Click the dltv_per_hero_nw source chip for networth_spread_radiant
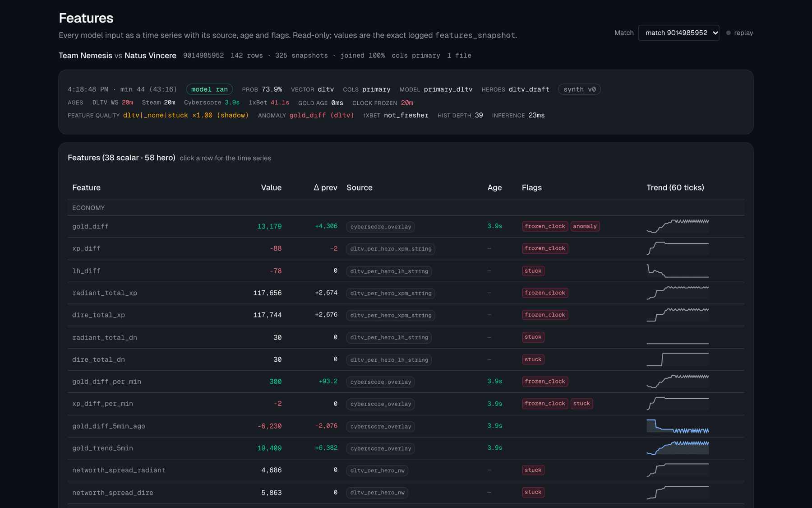Screen dimensions: 812x508 pos(377,471)
